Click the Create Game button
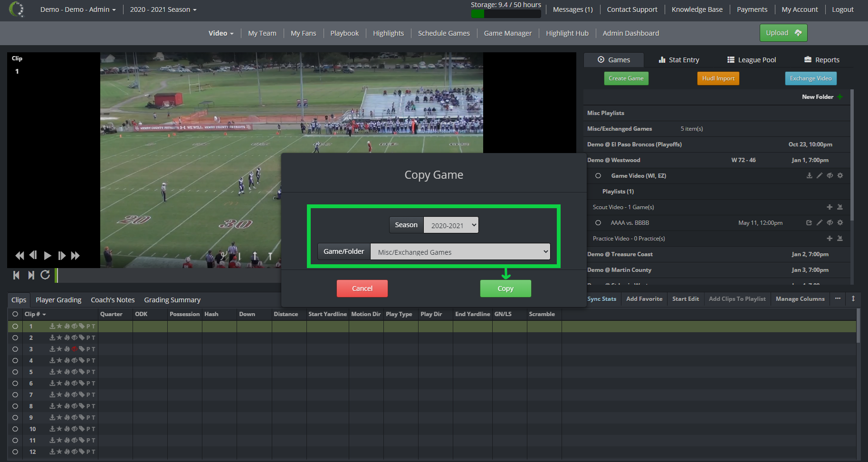 click(626, 78)
